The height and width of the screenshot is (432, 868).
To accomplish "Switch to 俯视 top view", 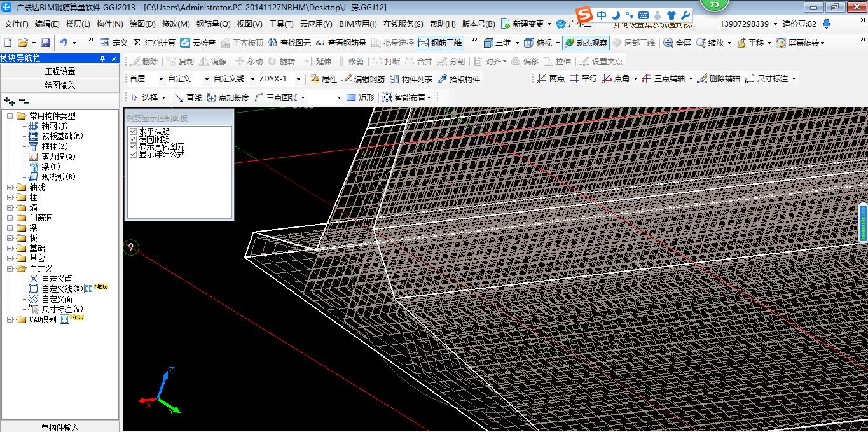I will (x=538, y=43).
